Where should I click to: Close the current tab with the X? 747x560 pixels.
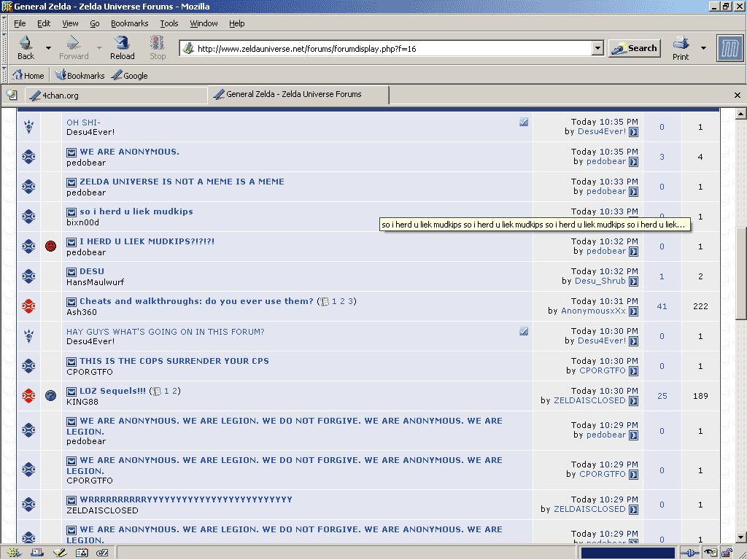[737, 96]
